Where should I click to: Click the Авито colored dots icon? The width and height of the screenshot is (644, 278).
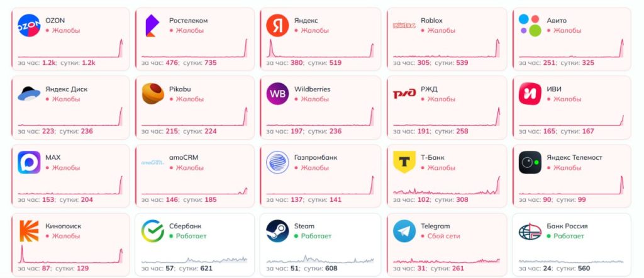click(530, 25)
